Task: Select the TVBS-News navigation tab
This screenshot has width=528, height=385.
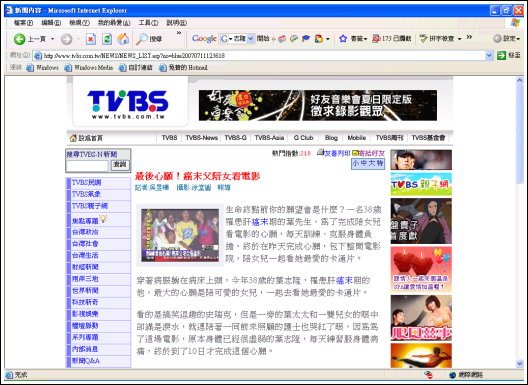Action: click(x=201, y=138)
